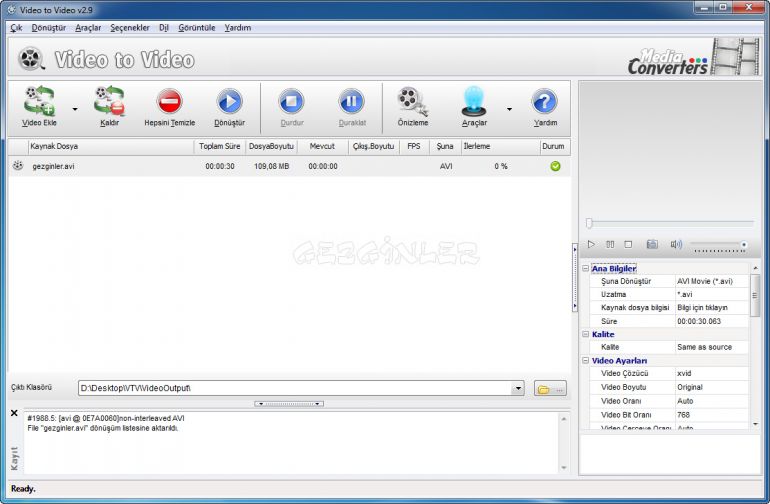The width and height of the screenshot is (770, 504).
Task: Click the Video to Video film reel logo
Action: pos(31,58)
